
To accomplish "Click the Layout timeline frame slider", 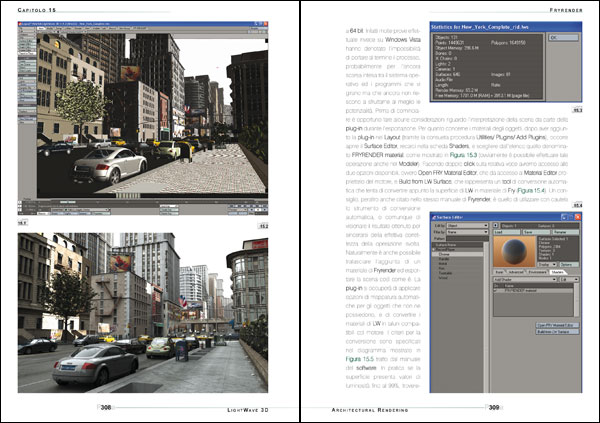I will pyautogui.click(x=68, y=202).
